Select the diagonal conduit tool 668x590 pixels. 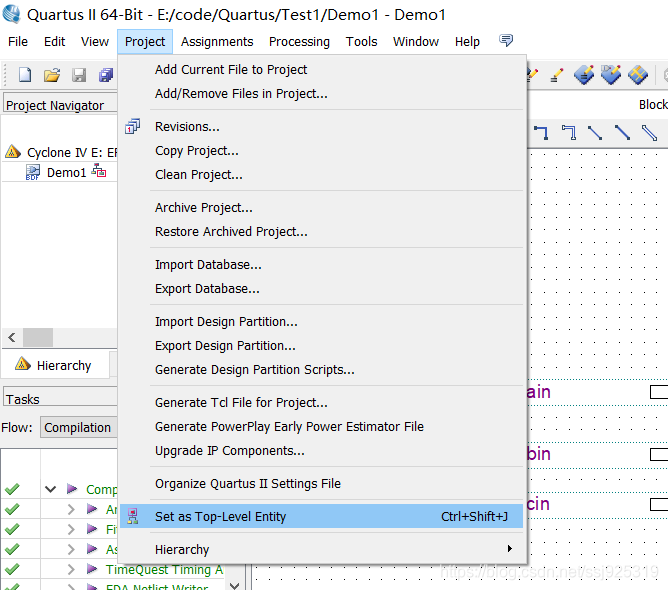(x=649, y=133)
